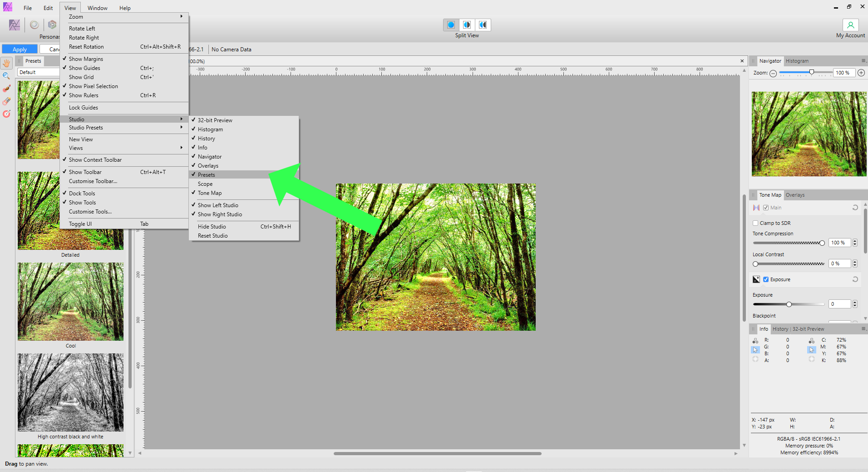868x472 pixels.
Task: Open Info panel preferences menu icon
Action: click(863, 329)
